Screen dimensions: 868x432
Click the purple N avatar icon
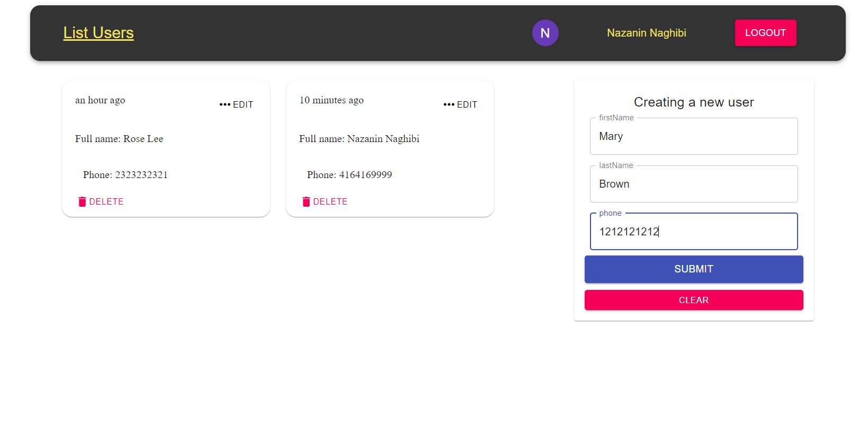click(x=545, y=33)
